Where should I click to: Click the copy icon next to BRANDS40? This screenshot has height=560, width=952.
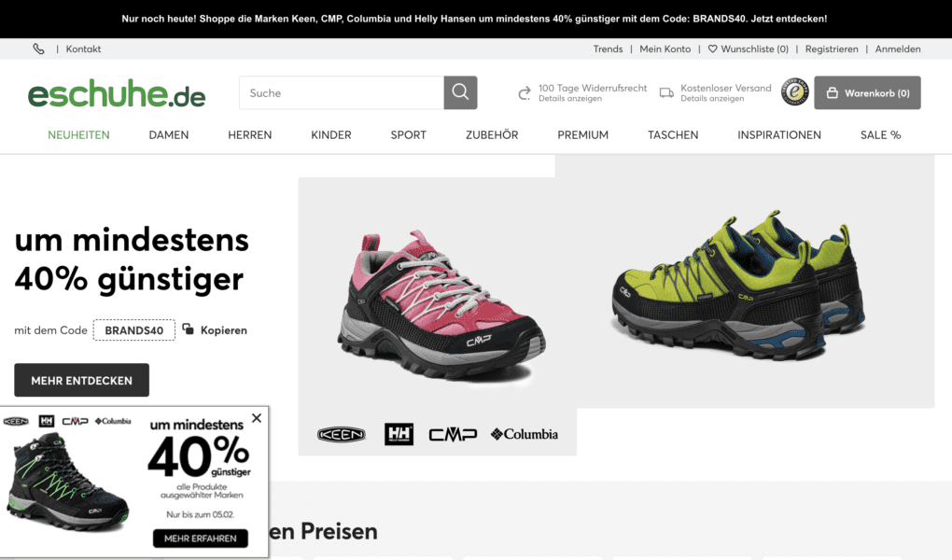pyautogui.click(x=189, y=329)
